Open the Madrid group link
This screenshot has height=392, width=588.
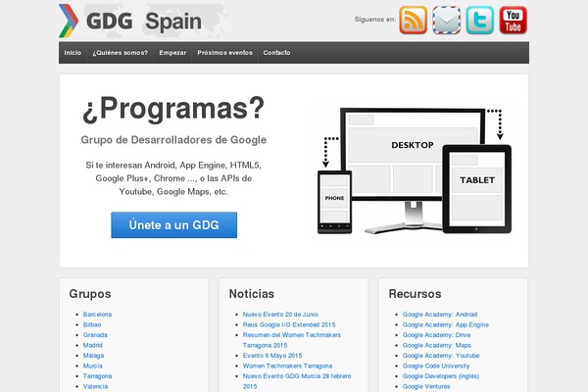(x=93, y=346)
